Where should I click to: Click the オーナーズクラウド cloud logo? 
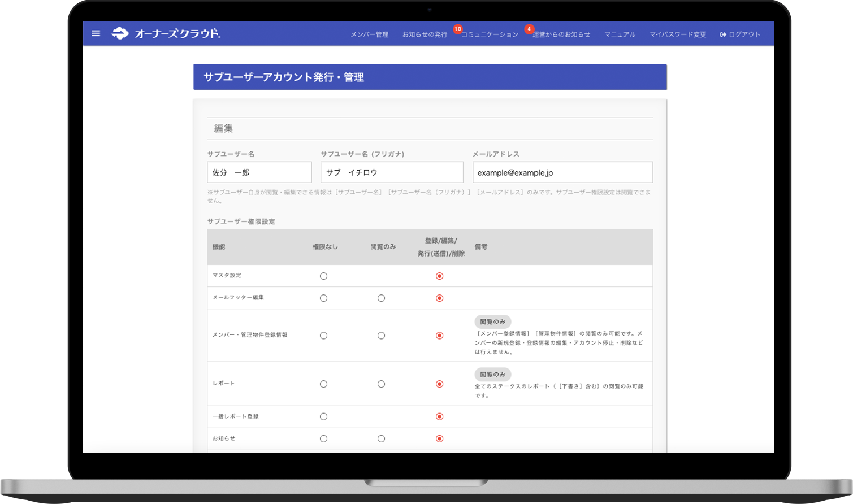[x=120, y=33]
